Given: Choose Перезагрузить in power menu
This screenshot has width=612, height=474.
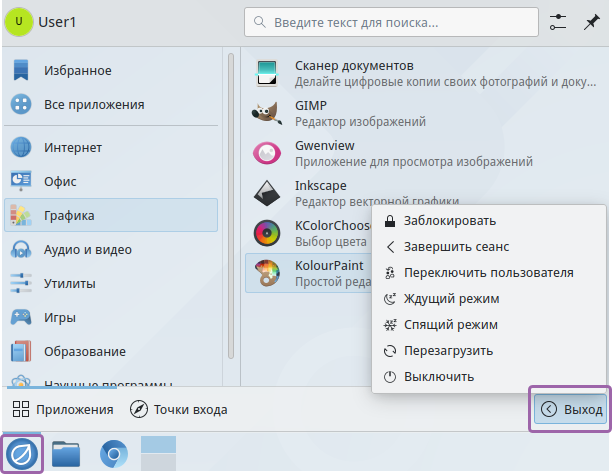Looking at the screenshot, I should (448, 351).
